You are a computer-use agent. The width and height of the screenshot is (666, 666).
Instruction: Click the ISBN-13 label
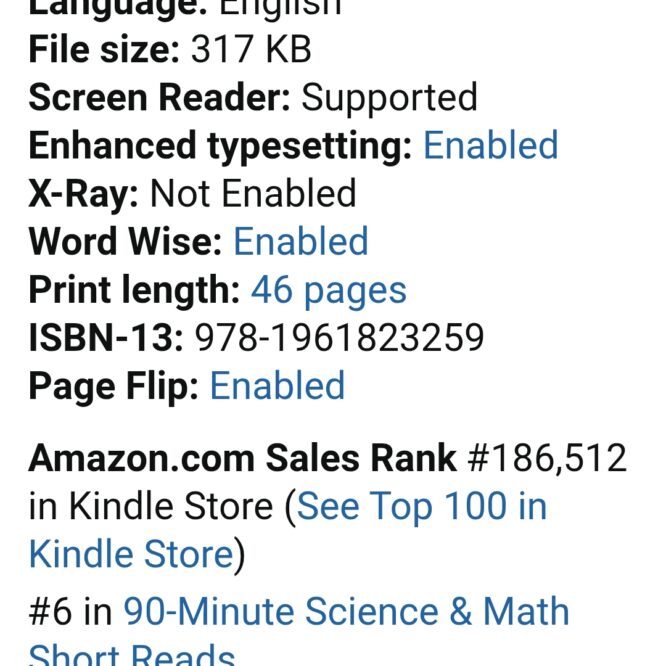point(106,338)
